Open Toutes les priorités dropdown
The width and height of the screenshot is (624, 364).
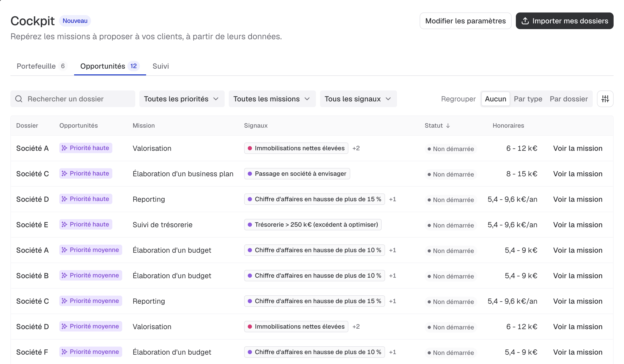(x=182, y=99)
